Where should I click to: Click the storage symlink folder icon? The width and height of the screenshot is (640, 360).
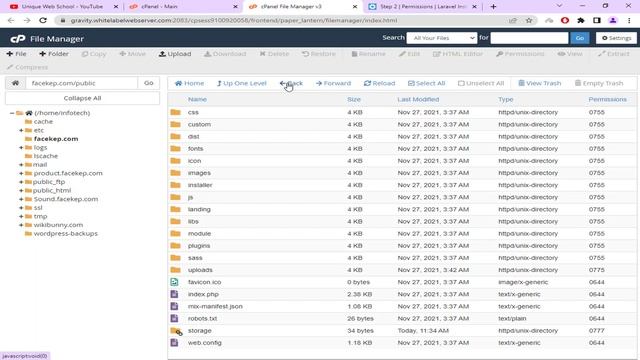[x=176, y=331]
